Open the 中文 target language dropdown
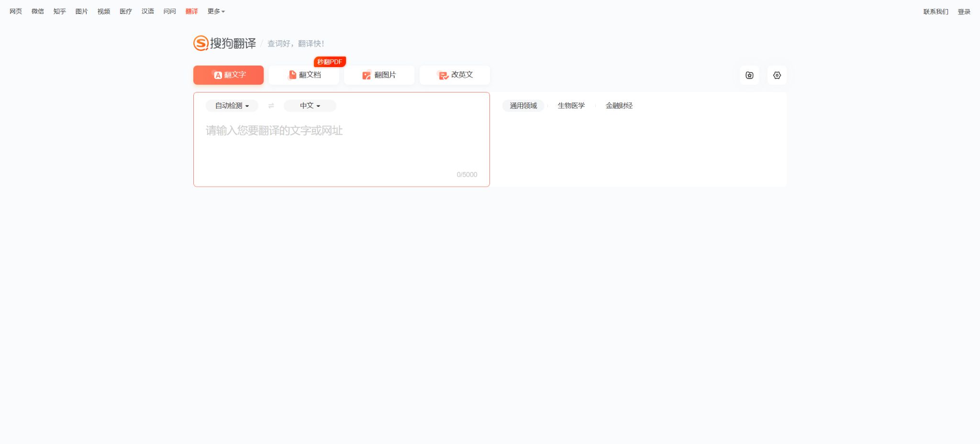The height and width of the screenshot is (444, 980). point(310,106)
